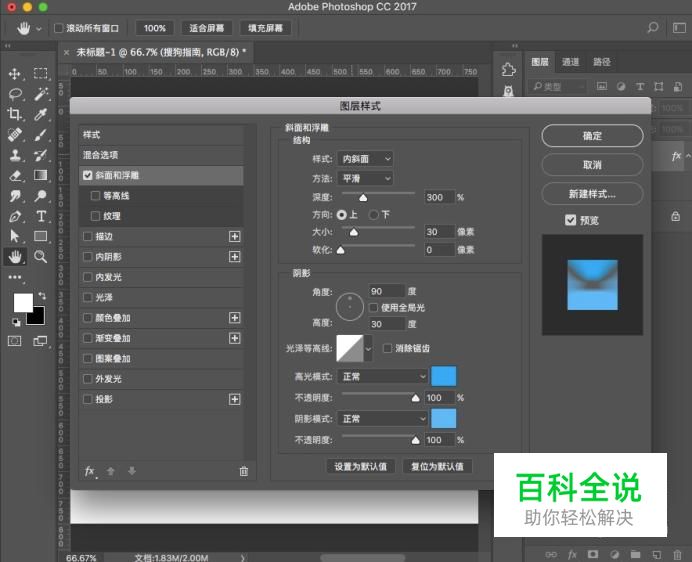Select the Move tool
692x562 pixels.
tap(15, 74)
